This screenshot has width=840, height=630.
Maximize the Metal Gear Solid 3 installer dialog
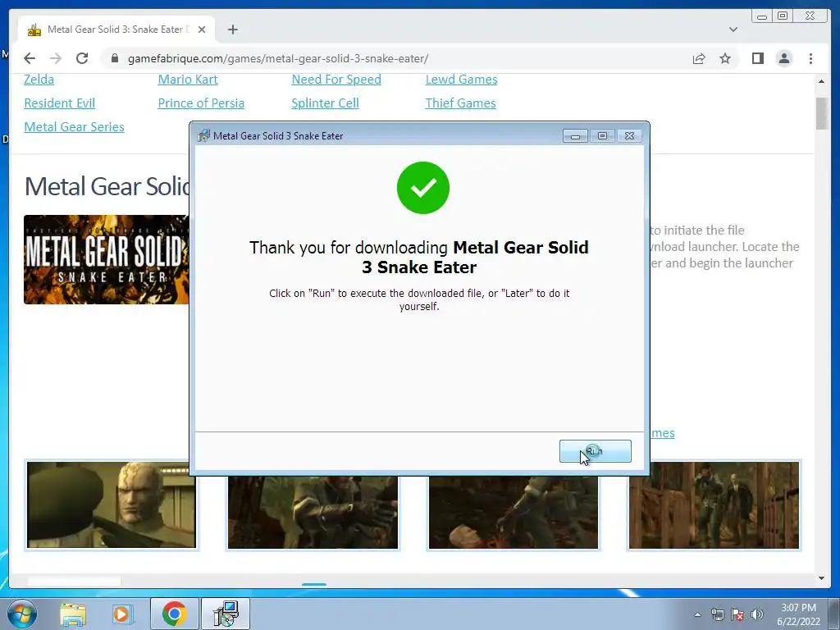coord(602,136)
